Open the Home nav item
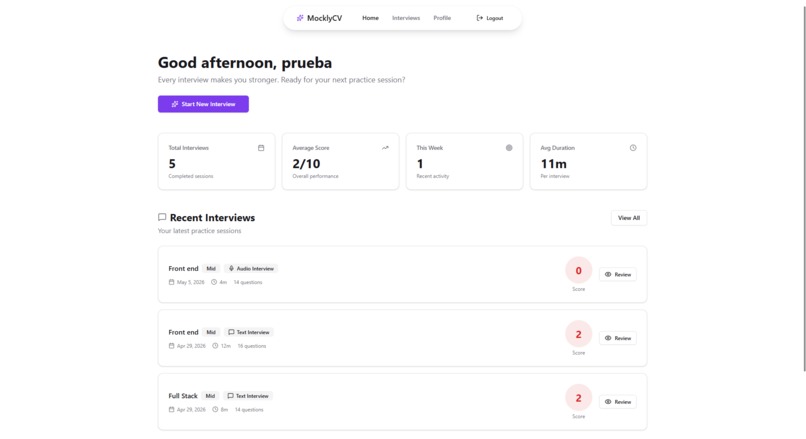This screenshot has width=806, height=439. tap(370, 18)
